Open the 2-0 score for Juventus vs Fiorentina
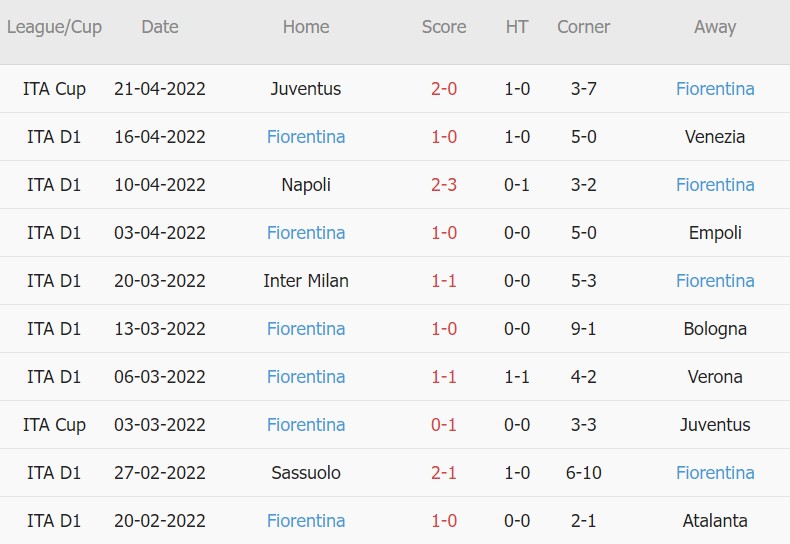 [x=444, y=89]
